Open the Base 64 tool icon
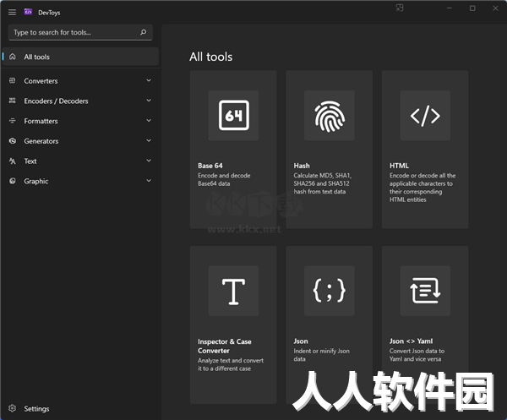Screen dimensions: 507x420 coord(233,116)
